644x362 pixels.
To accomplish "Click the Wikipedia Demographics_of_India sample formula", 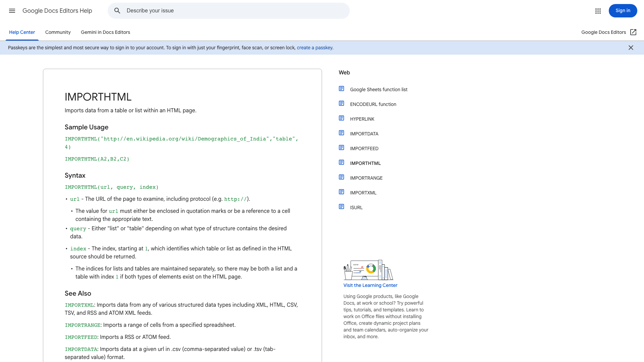I will tap(181, 143).
